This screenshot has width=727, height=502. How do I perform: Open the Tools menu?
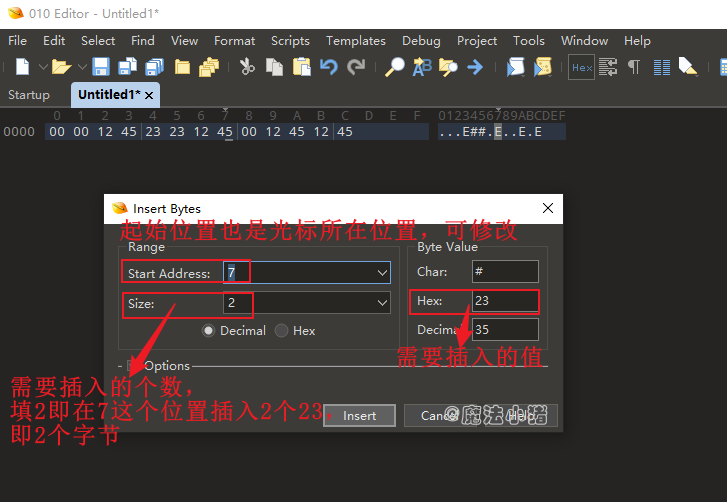[x=529, y=41]
